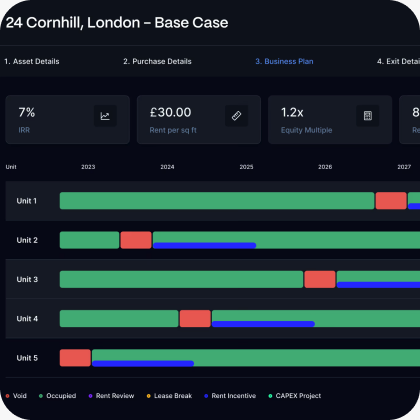The height and width of the screenshot is (420, 420).
Task: Click the CAPEX Project legend entry
Action: (x=295, y=396)
